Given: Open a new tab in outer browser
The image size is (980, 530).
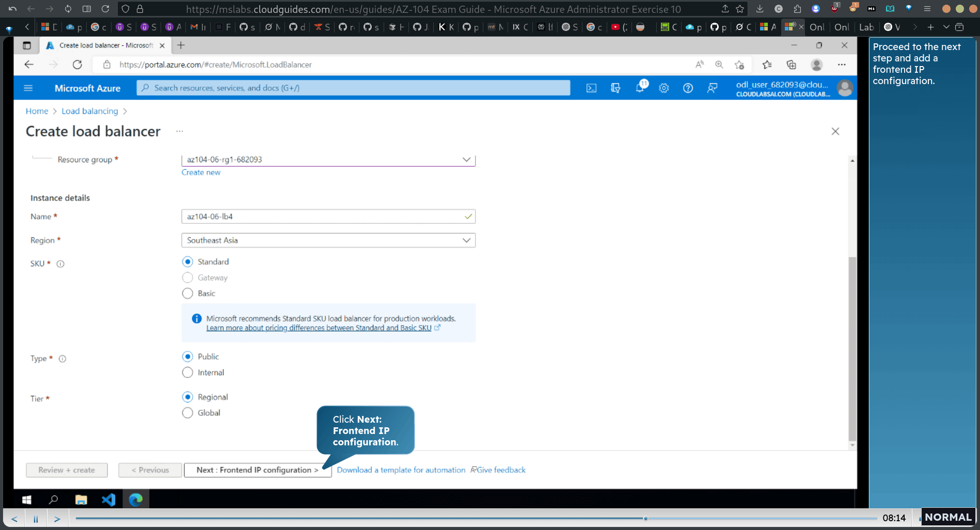Looking at the screenshot, I should [x=930, y=27].
